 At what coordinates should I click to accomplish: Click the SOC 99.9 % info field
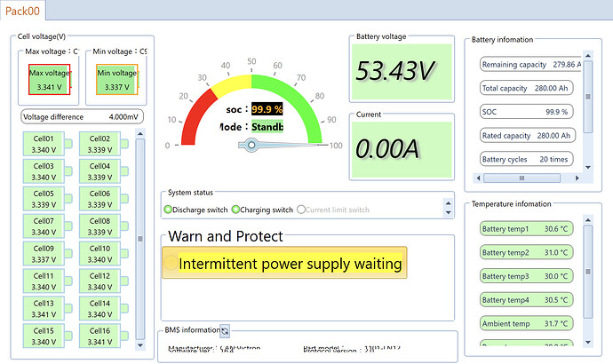point(526,112)
